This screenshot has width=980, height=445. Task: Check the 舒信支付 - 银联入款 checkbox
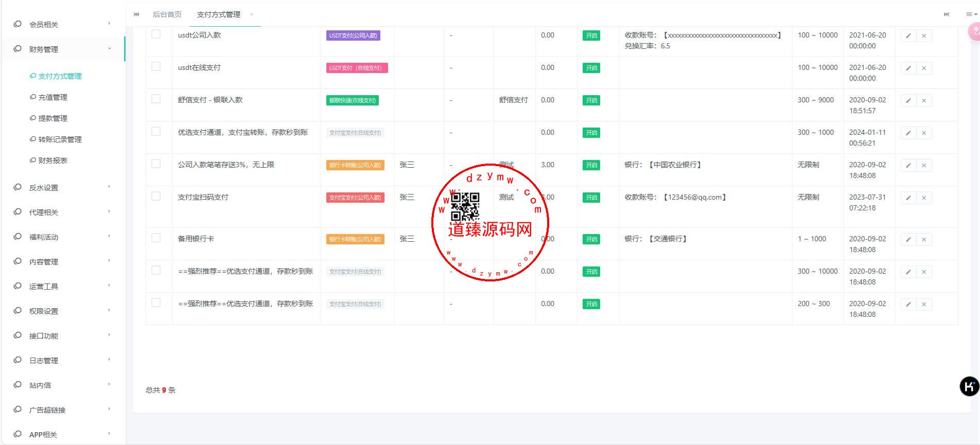click(x=156, y=99)
